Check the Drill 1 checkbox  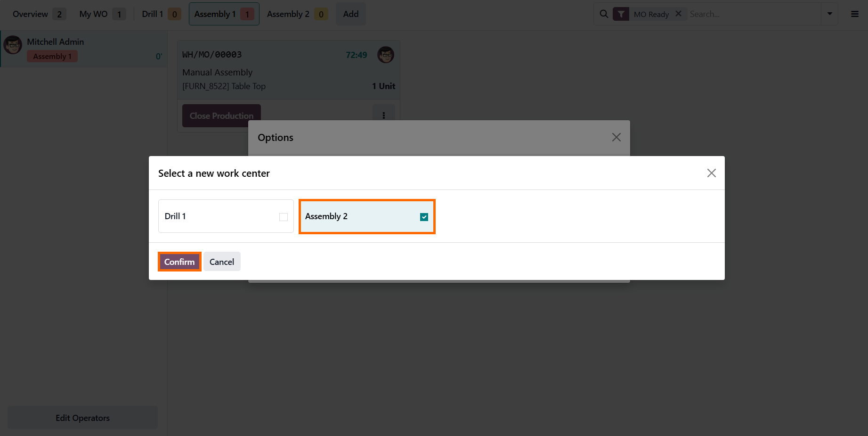click(284, 217)
